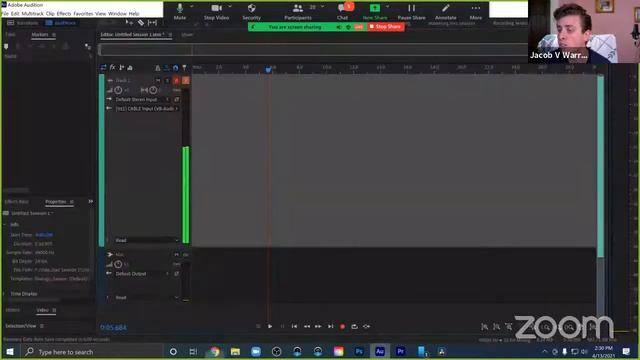Open CABLE Input output dropdown on Track 1
Screen dimensions: 640x360
click(147, 109)
